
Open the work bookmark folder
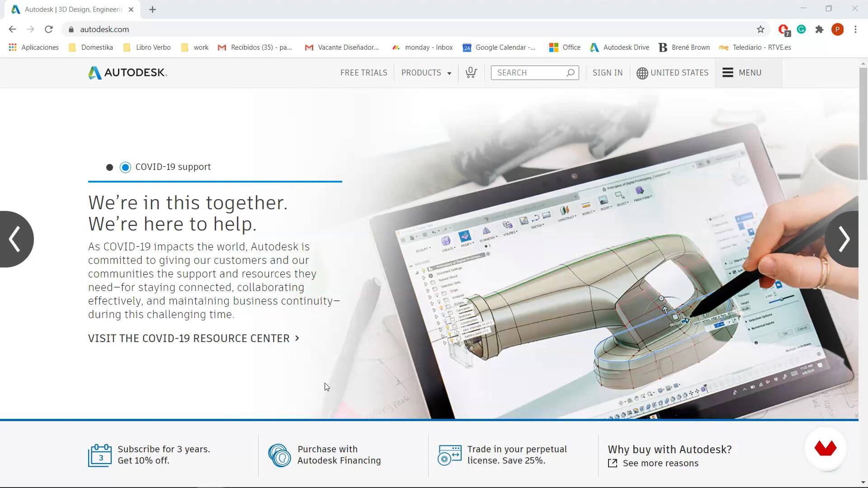pyautogui.click(x=195, y=47)
